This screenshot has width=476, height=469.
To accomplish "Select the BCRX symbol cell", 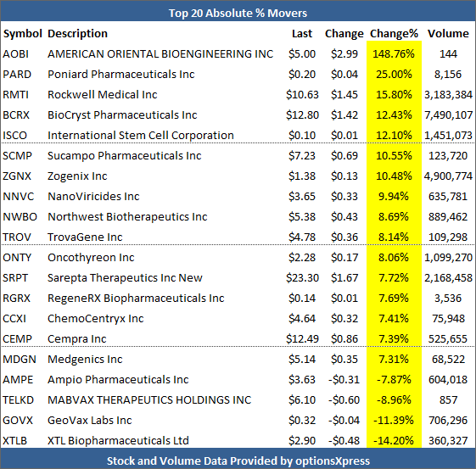I will coord(16,114).
